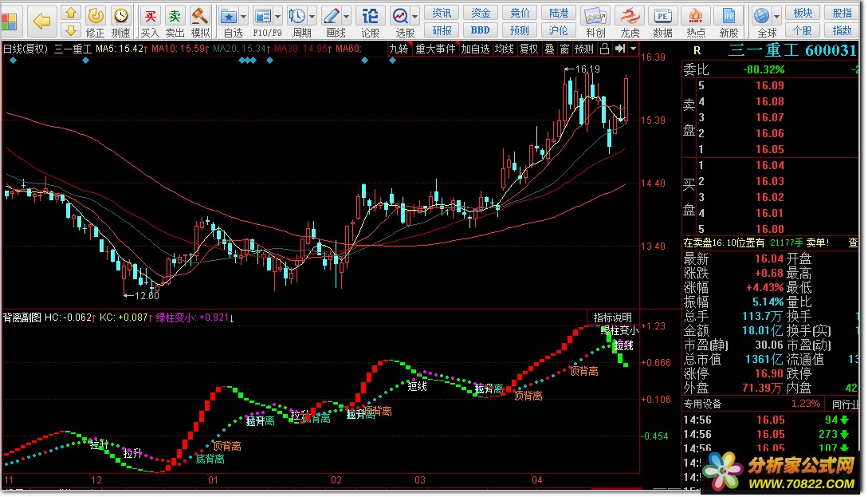Image resolution: width=868 pixels, height=497 pixels.
Task: Toggle the 叠 overlay option
Action: click(x=550, y=49)
